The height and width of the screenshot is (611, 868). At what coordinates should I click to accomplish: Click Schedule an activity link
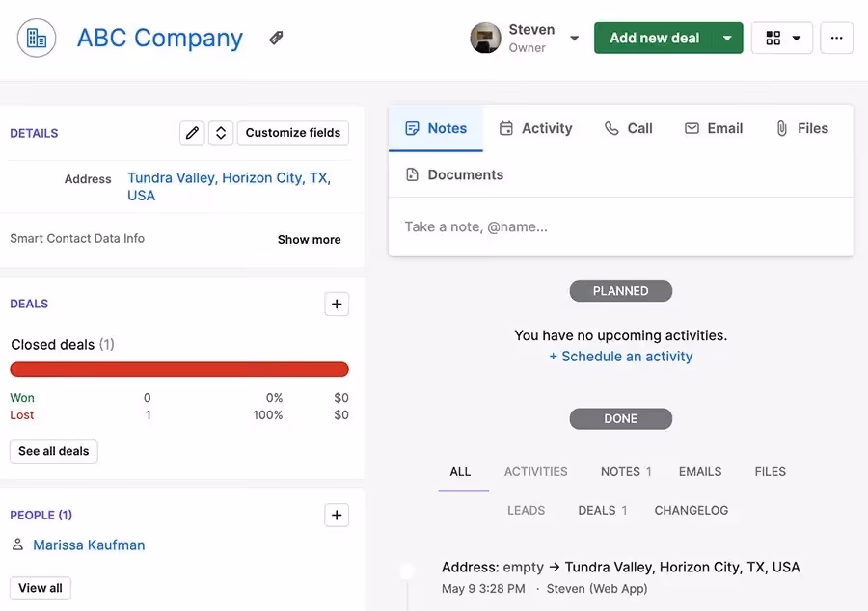[620, 356]
